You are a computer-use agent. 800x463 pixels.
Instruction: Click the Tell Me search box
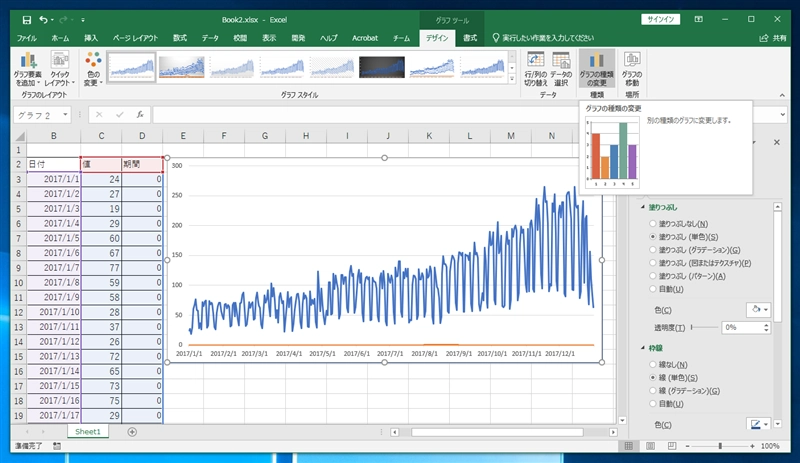(543, 38)
